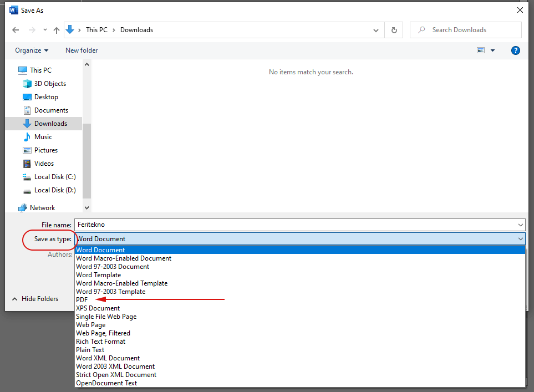Image resolution: width=534 pixels, height=392 pixels.
Task: Expand address bar previous locations dropdown
Action: coord(376,30)
